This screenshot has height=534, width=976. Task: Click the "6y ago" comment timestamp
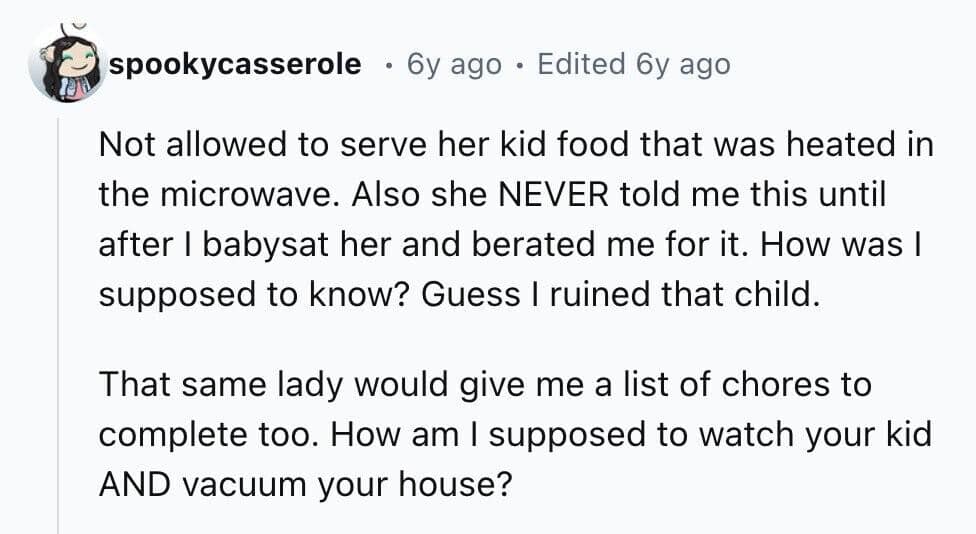pyautogui.click(x=454, y=65)
